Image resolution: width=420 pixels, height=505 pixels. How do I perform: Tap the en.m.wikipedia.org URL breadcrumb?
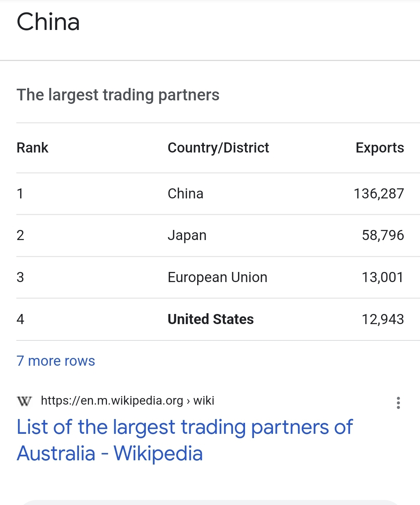[112, 400]
